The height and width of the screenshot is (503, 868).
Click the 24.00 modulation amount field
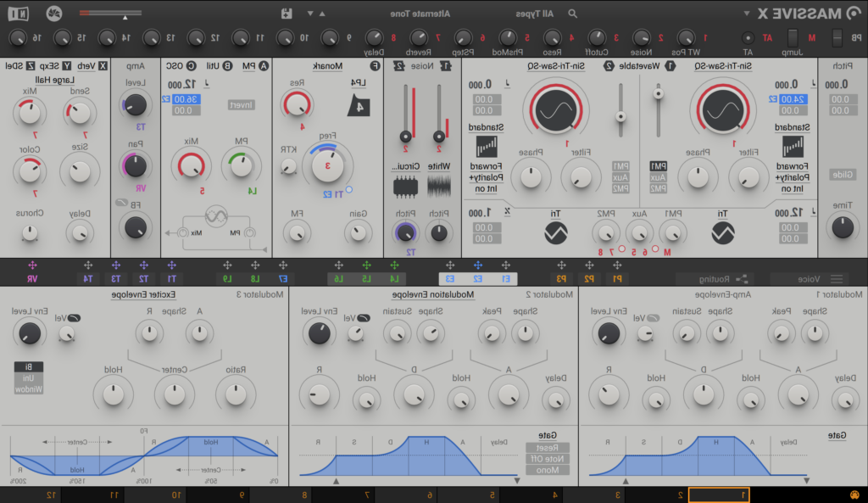tap(793, 99)
